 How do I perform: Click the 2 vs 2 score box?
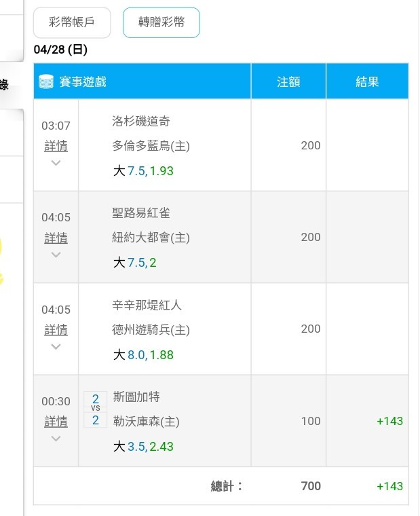coord(96,409)
